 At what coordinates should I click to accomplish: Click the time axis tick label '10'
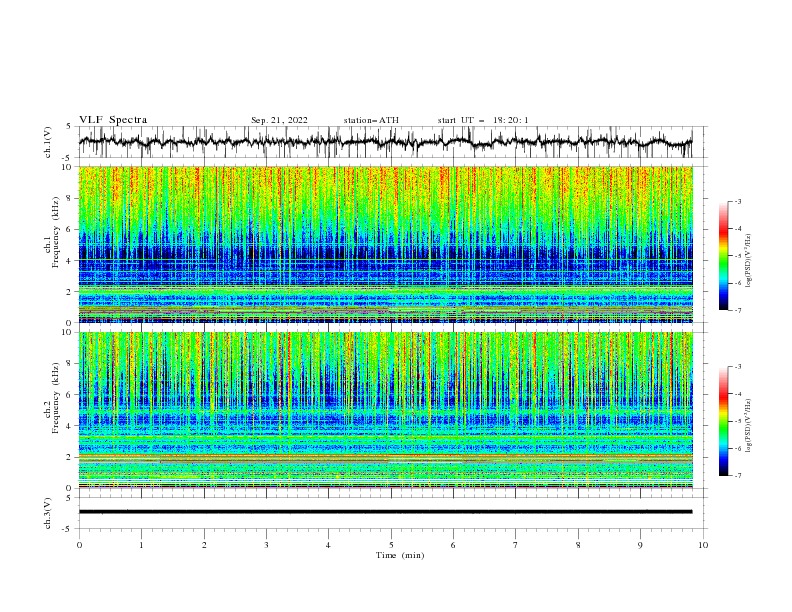tap(703, 545)
